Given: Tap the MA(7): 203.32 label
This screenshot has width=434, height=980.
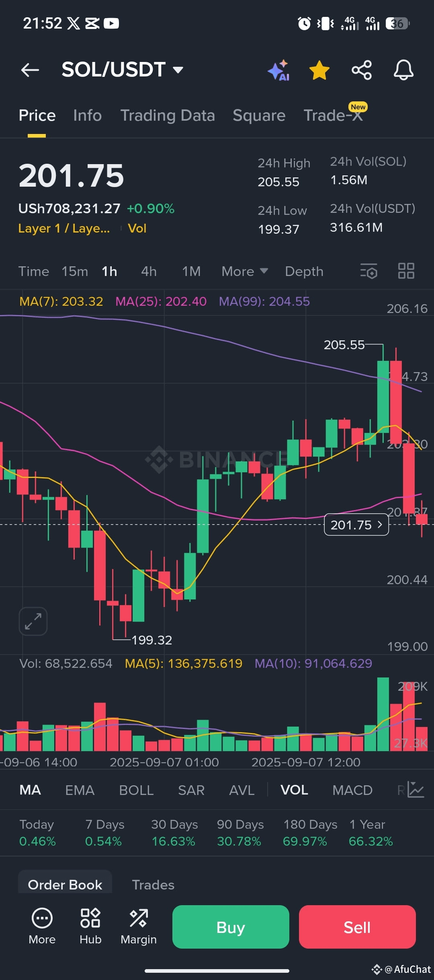Looking at the screenshot, I should tap(61, 301).
